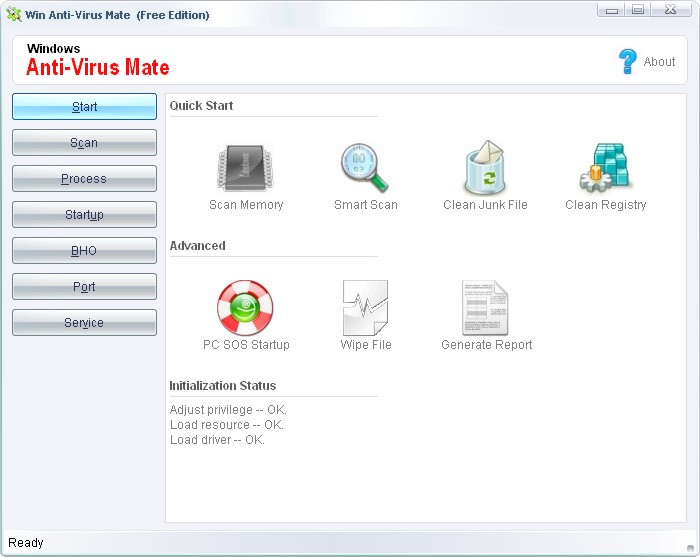This screenshot has height=557, width=700.
Task: Click the Initialization Status heading
Action: (x=222, y=386)
